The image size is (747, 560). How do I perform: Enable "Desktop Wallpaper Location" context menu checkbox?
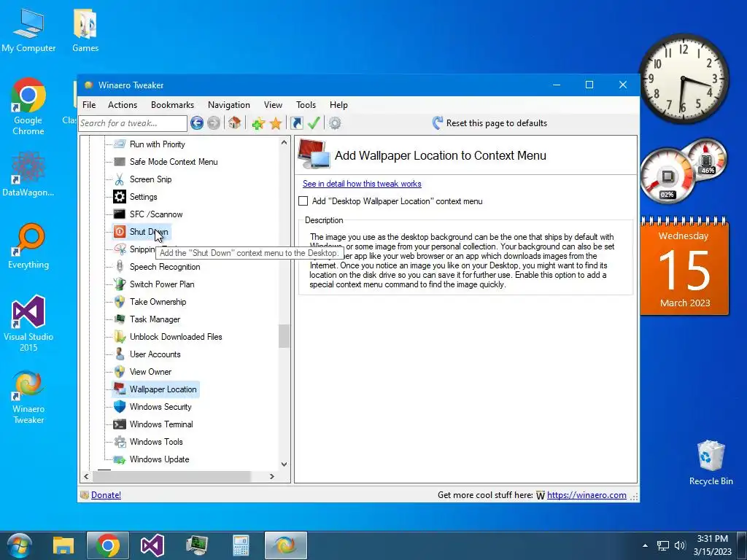click(303, 201)
